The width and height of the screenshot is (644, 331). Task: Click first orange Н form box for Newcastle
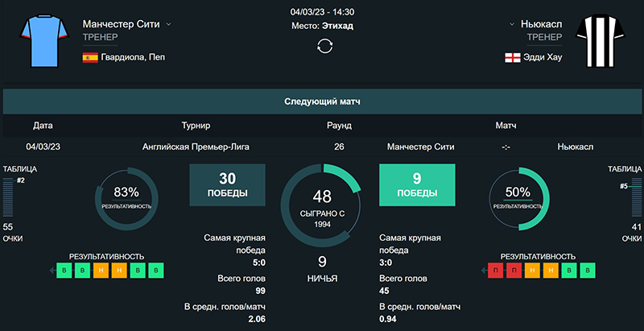532,271
